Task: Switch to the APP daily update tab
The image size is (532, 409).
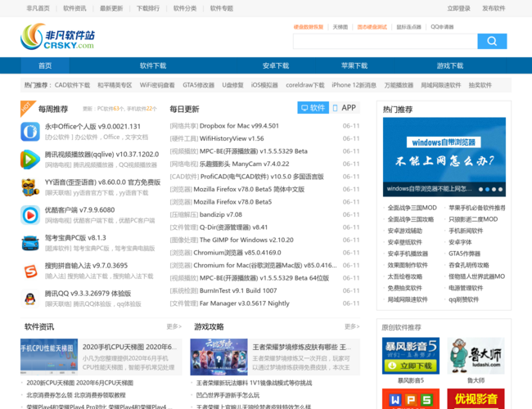Action: pos(345,108)
